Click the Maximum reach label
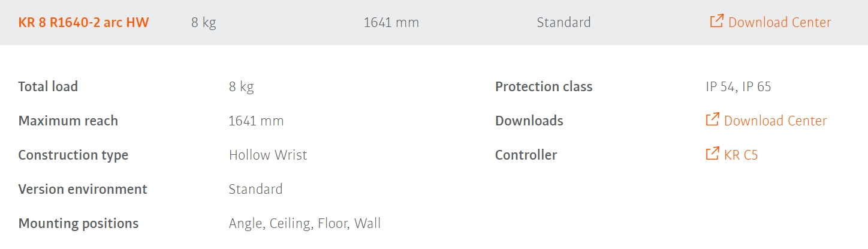 point(68,121)
